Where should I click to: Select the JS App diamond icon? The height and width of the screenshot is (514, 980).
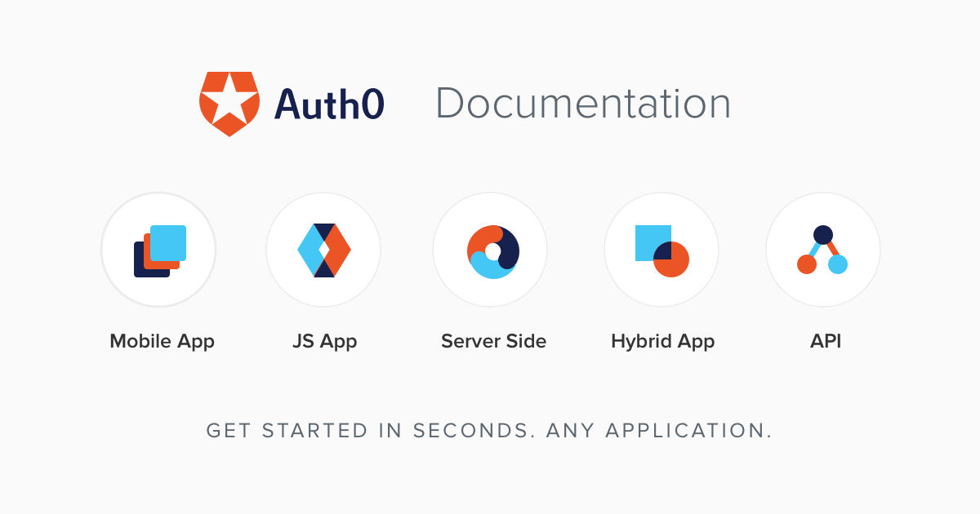pos(323,250)
